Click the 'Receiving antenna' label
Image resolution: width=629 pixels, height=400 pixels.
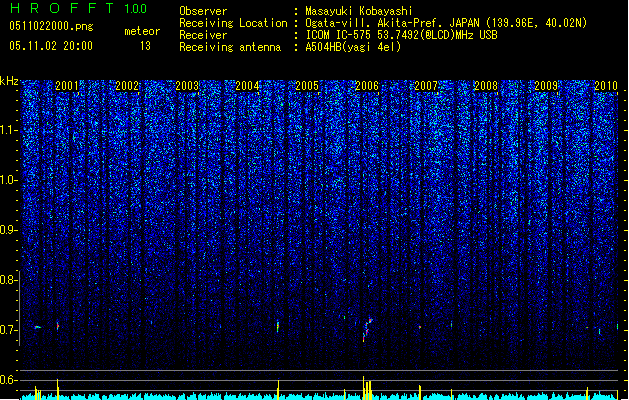[x=230, y=47]
